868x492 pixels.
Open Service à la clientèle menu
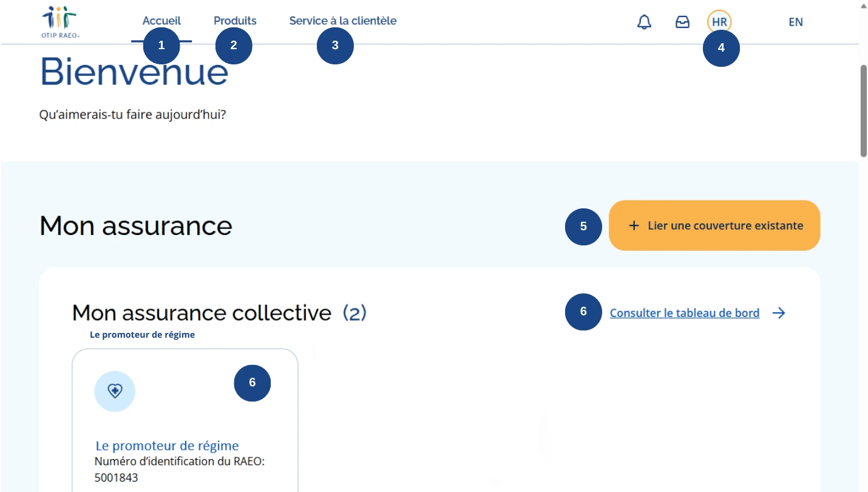343,21
